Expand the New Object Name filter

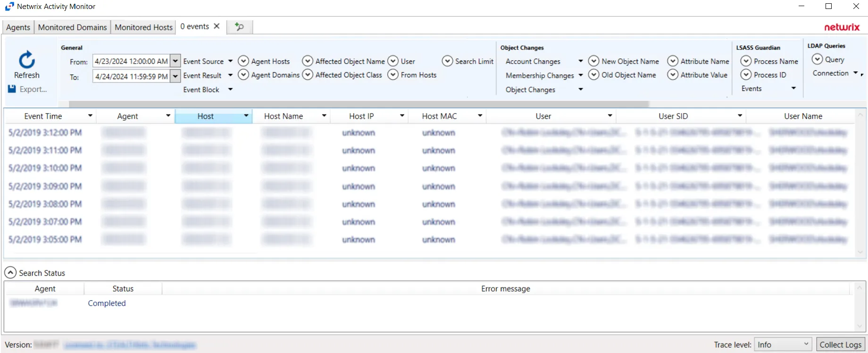pos(594,61)
